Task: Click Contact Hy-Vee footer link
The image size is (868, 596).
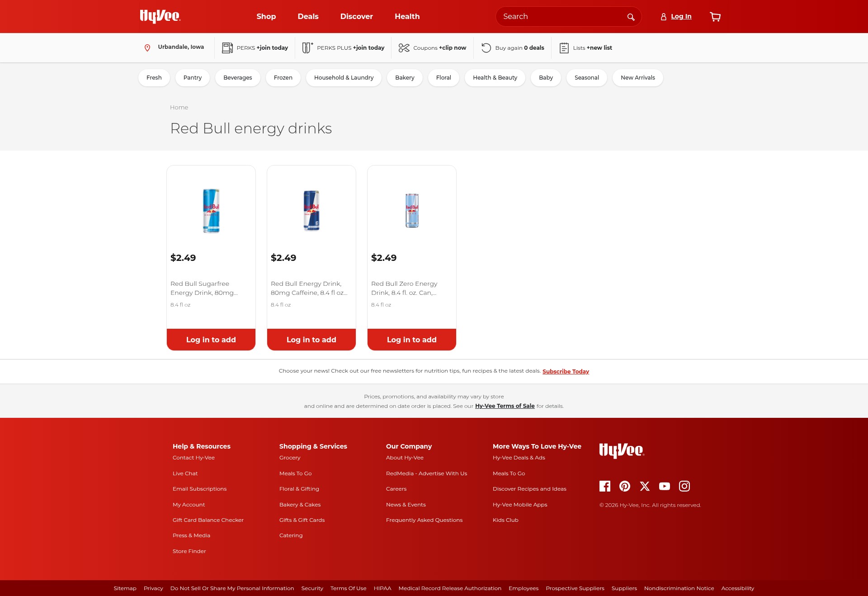Action: coord(193,458)
